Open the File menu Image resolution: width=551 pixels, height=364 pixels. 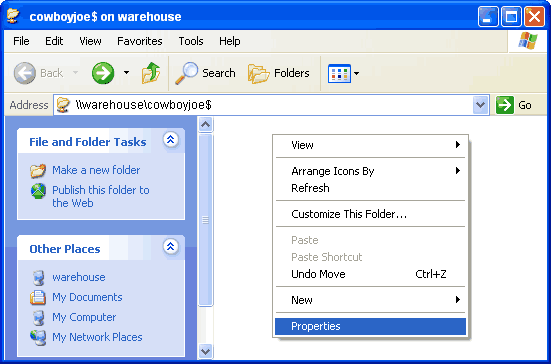(x=21, y=41)
